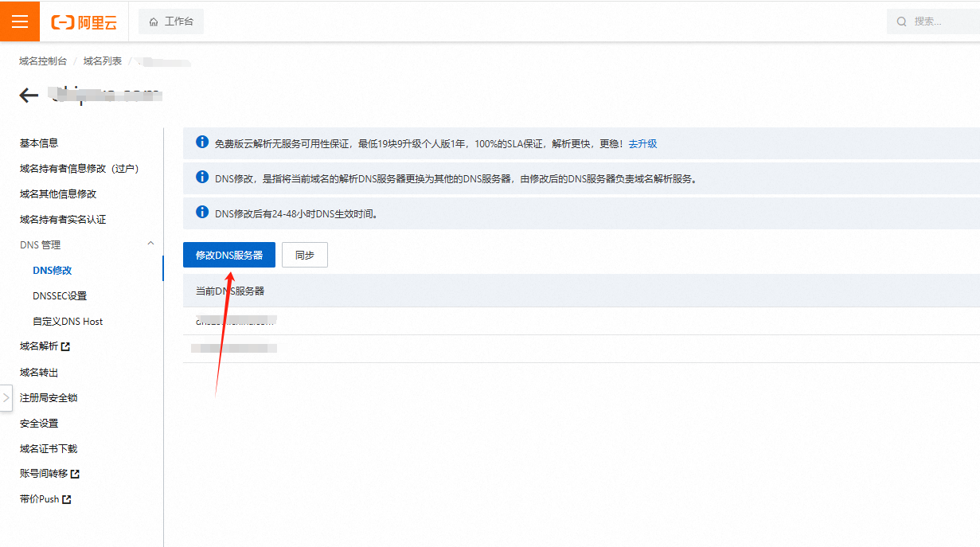980x547 pixels.
Task: Expand the collapsed left edge panel arrow
Action: point(6,398)
